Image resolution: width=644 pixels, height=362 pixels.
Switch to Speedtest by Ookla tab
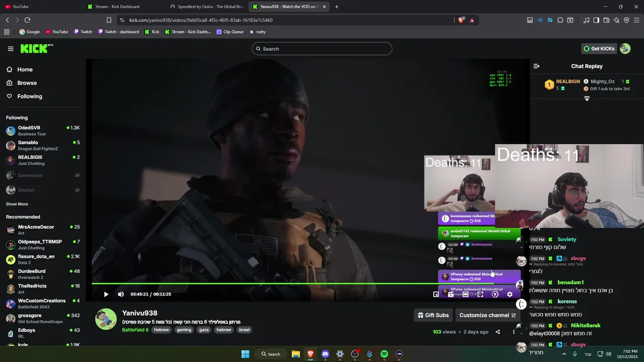[x=207, y=7]
